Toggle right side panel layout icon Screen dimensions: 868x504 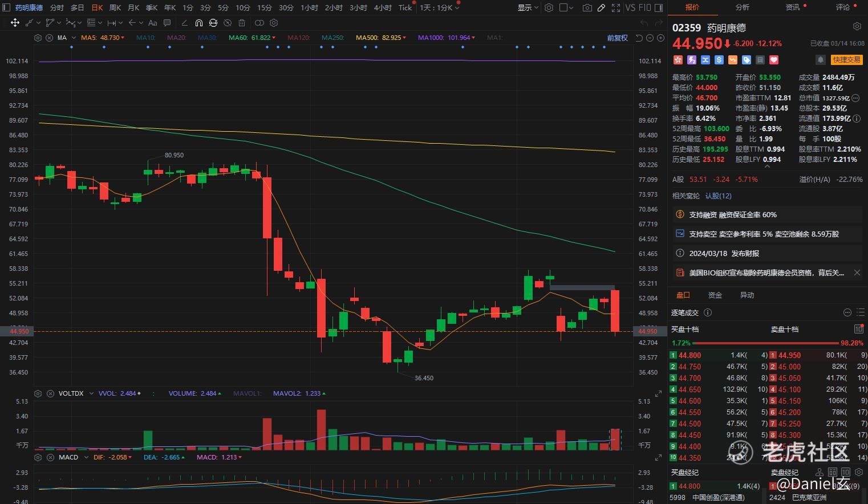(659, 7)
